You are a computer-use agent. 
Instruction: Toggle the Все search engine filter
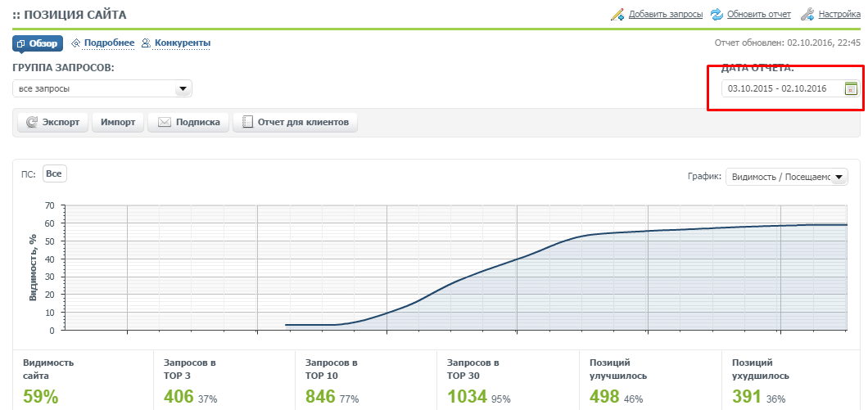point(54,173)
